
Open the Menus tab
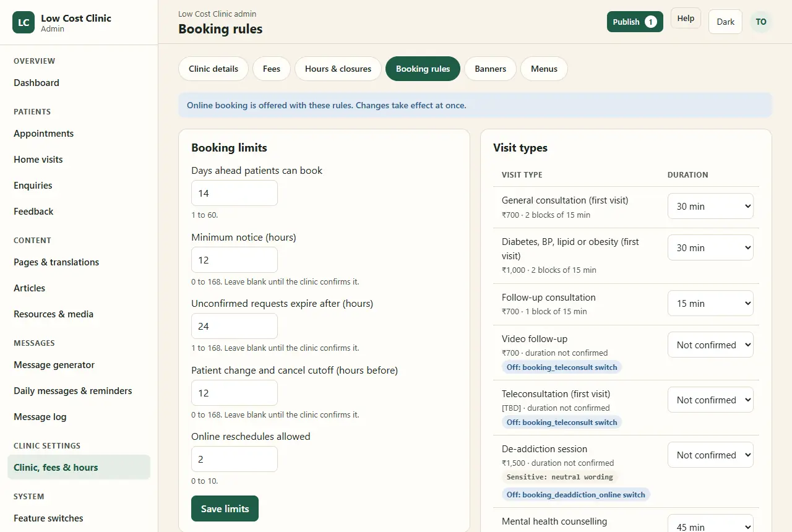pos(544,69)
